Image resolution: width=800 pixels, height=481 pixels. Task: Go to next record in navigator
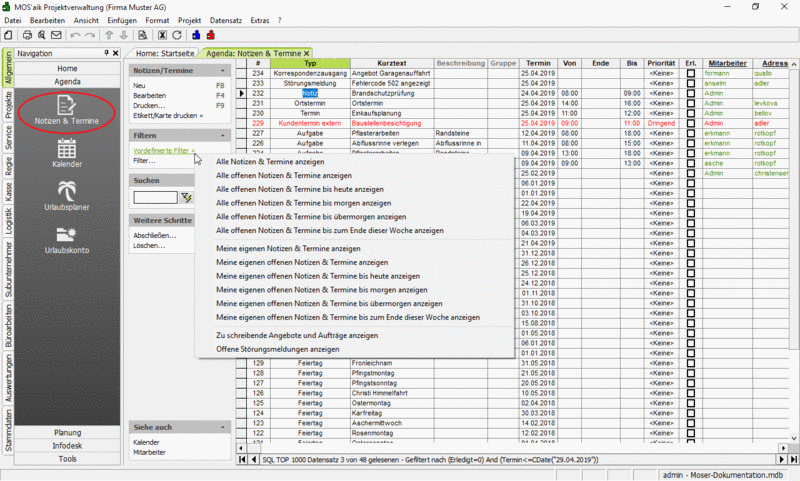click(x=782, y=460)
